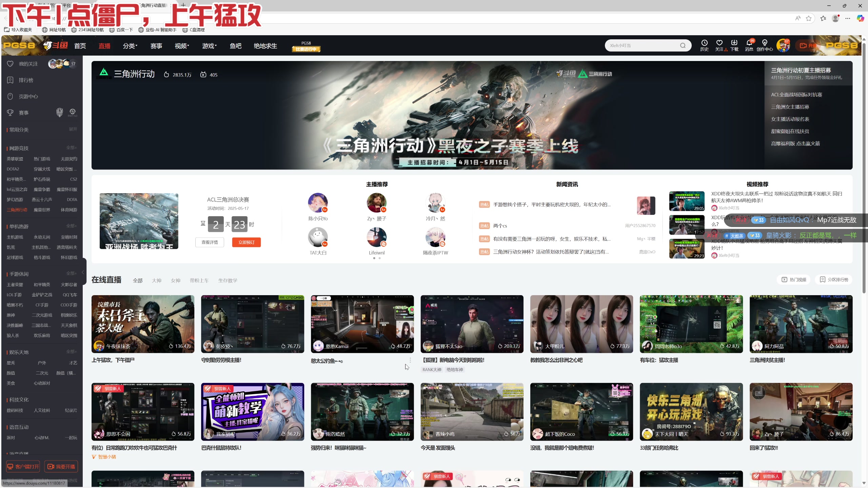Image resolution: width=868 pixels, height=488 pixels.
Task: Click 陈小只Yo streamer avatar
Action: tap(318, 203)
